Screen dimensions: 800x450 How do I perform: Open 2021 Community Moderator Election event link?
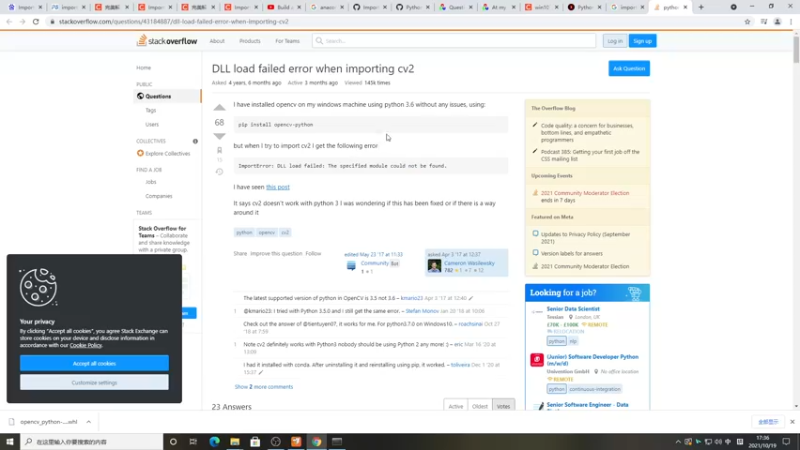click(x=585, y=193)
